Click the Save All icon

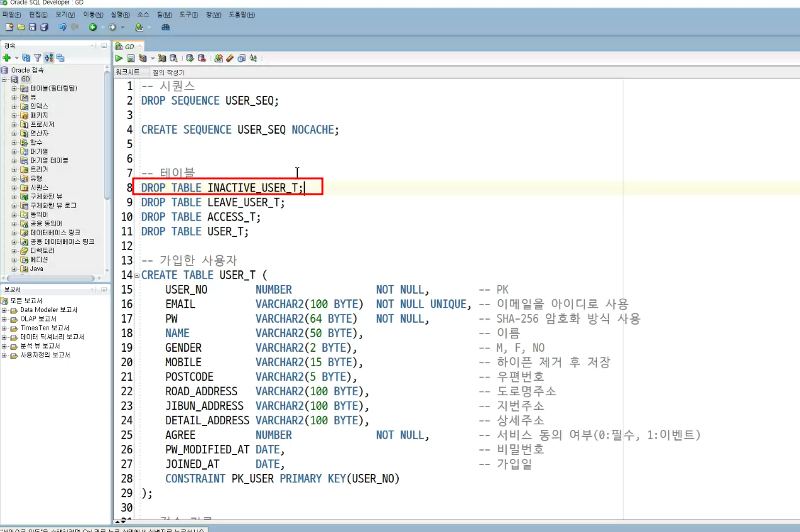point(44,27)
